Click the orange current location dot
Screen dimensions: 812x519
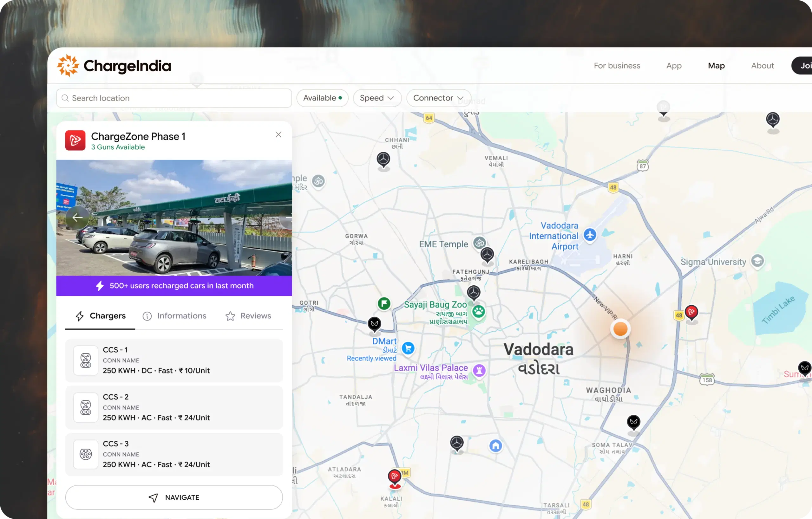(620, 329)
